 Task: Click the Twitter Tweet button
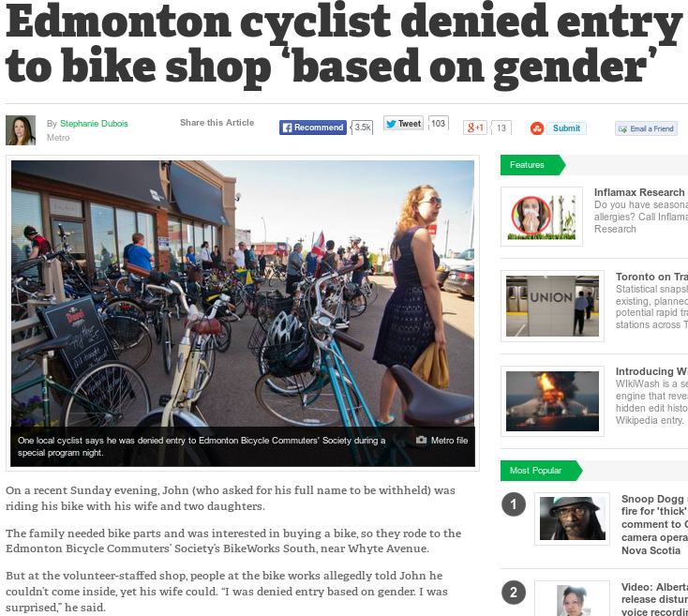(403, 124)
